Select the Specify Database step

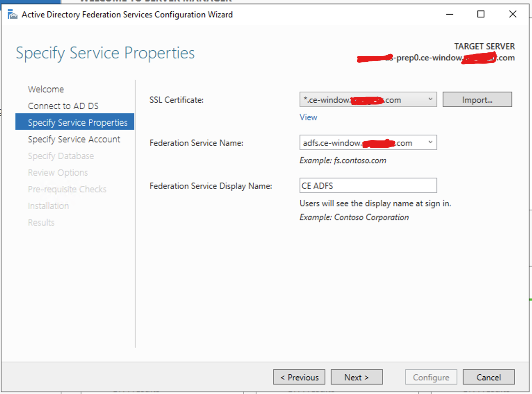[61, 156]
